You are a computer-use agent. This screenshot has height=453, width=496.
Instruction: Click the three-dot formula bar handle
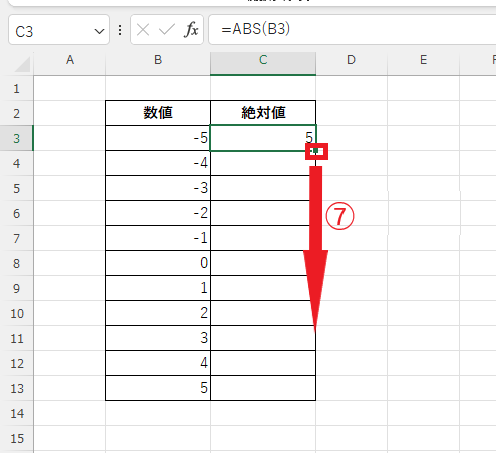pyautogui.click(x=120, y=30)
